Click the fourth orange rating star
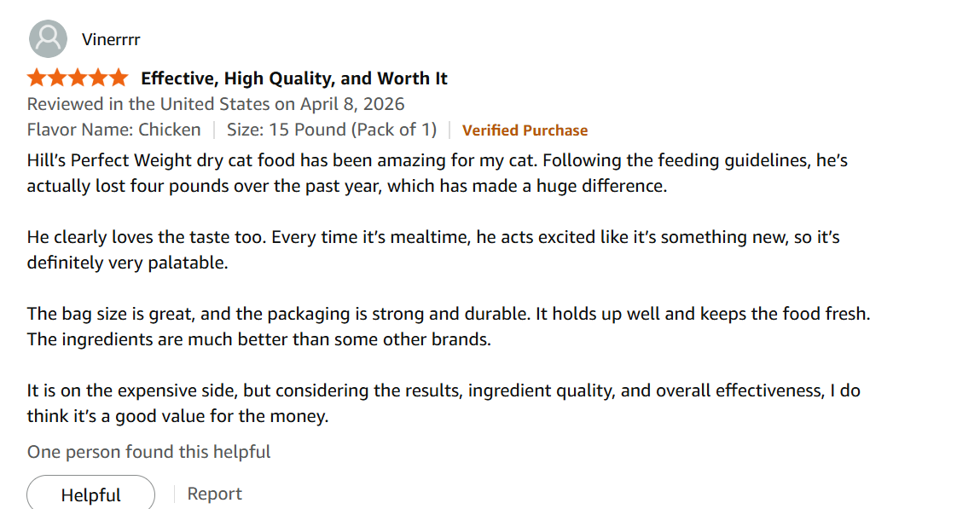980x509 pixels. (98, 78)
